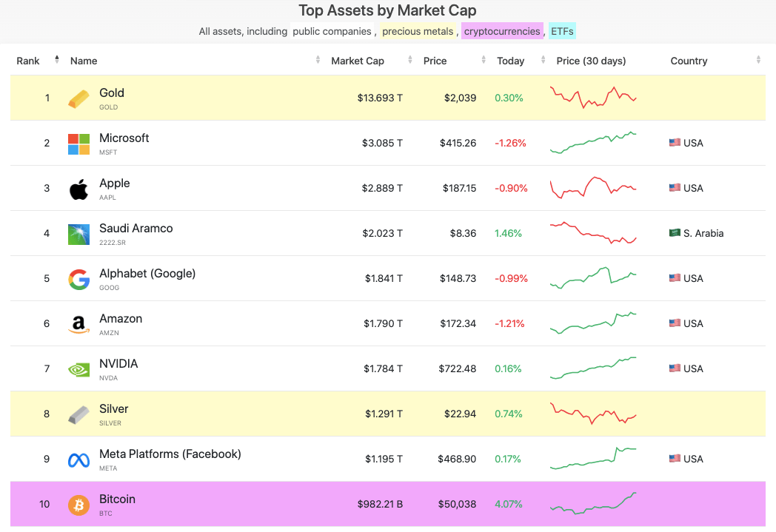This screenshot has height=532, width=776.
Task: Sort by Rank using its arrows
Action: click(57, 60)
